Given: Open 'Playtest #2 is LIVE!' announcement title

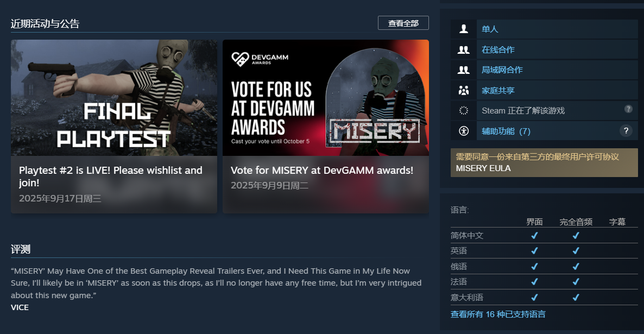Looking at the screenshot, I should click(x=111, y=177).
